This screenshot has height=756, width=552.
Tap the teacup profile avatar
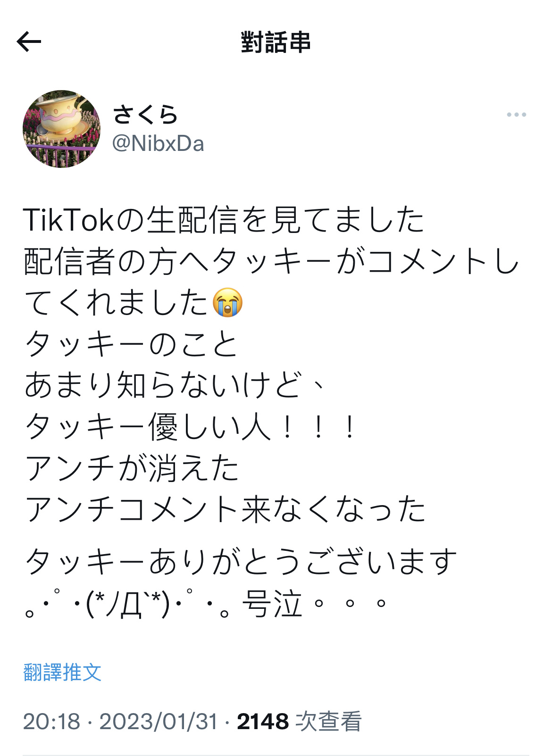tap(62, 129)
